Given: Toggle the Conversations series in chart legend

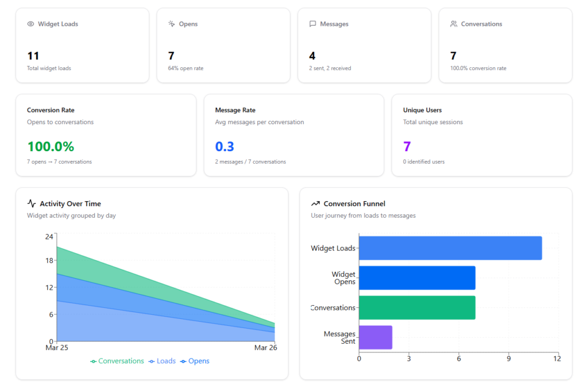Looking at the screenshot, I should pos(117,361).
